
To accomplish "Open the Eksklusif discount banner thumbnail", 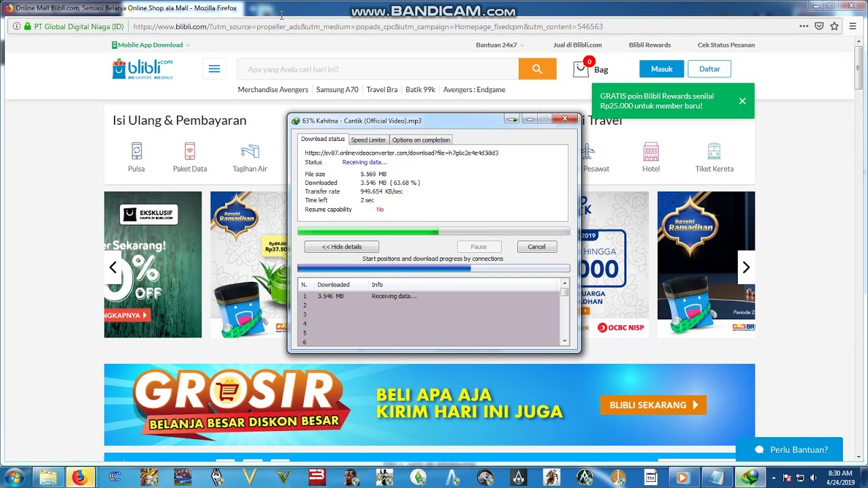I will (x=153, y=264).
